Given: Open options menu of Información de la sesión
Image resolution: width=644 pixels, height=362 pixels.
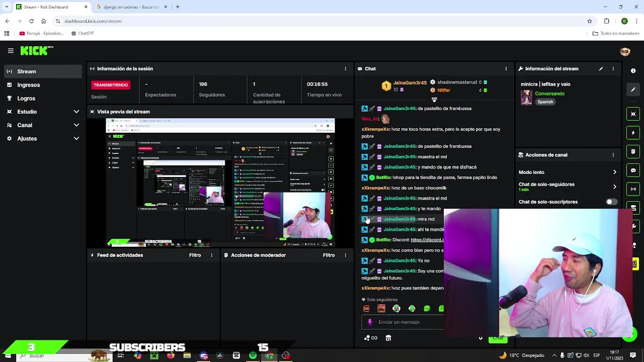Looking at the screenshot, I should pyautogui.click(x=345, y=69).
